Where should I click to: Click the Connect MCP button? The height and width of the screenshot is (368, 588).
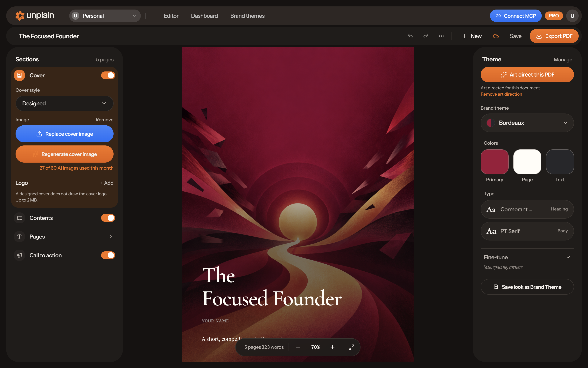pos(516,16)
